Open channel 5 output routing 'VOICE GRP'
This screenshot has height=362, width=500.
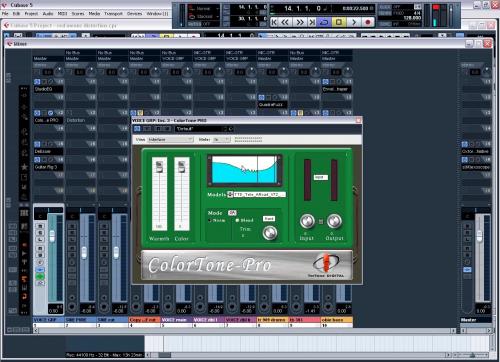tap(176, 58)
